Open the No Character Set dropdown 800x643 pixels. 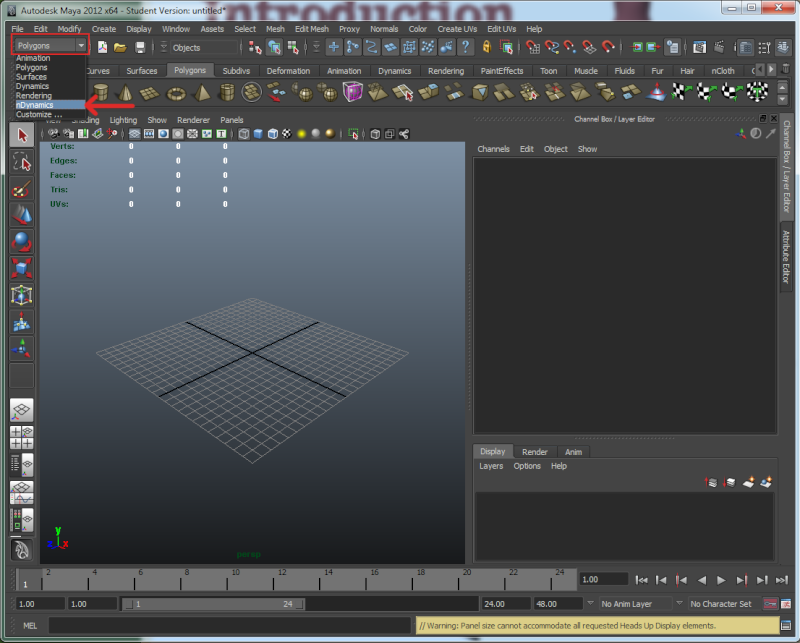(x=723, y=604)
